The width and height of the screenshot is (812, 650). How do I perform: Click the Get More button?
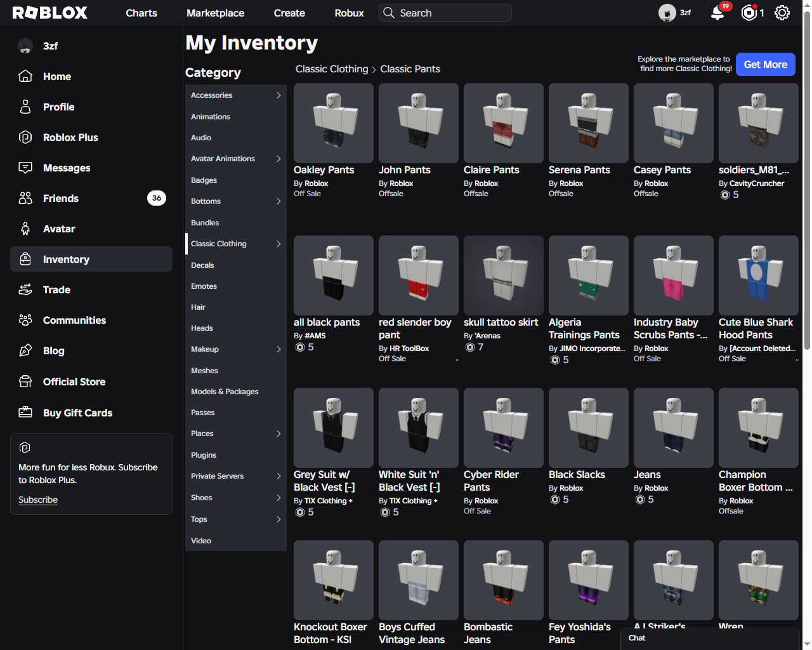[765, 64]
